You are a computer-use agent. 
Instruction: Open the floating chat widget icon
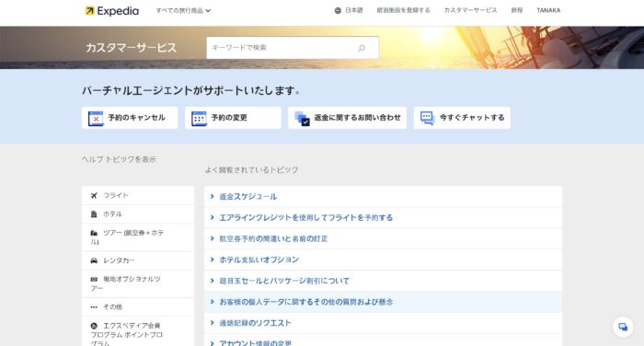(x=623, y=327)
